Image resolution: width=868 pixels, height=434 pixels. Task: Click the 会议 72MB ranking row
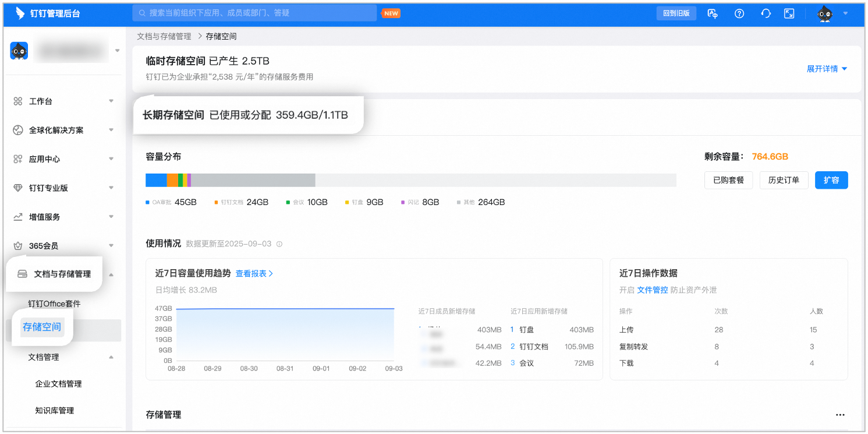coord(552,364)
